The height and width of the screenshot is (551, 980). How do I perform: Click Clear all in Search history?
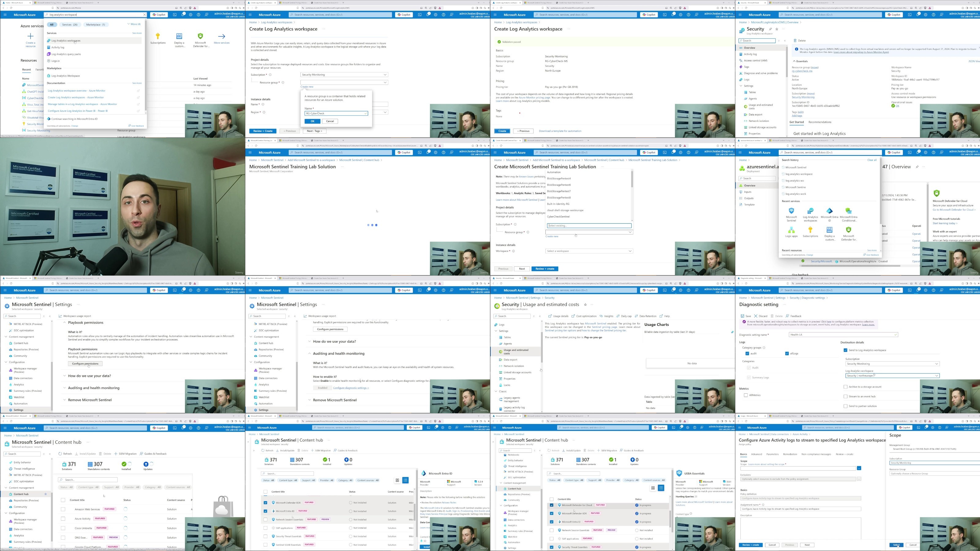pyautogui.click(x=872, y=160)
